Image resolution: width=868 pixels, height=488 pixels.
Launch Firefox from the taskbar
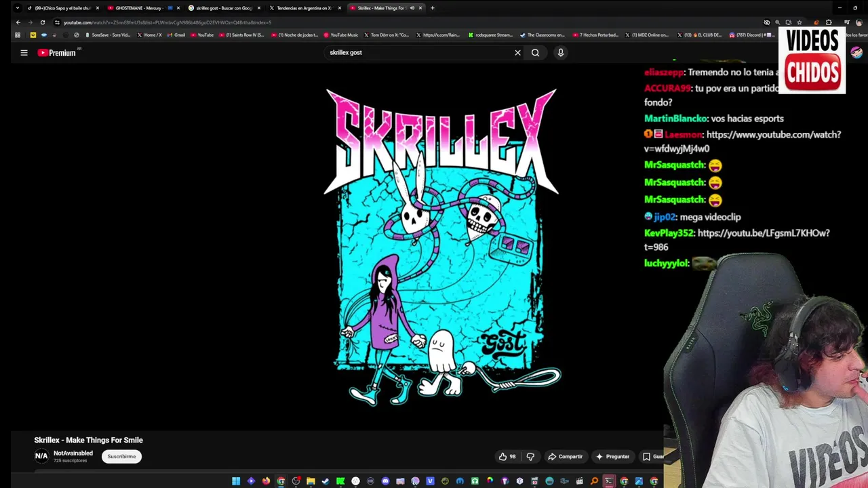266,481
